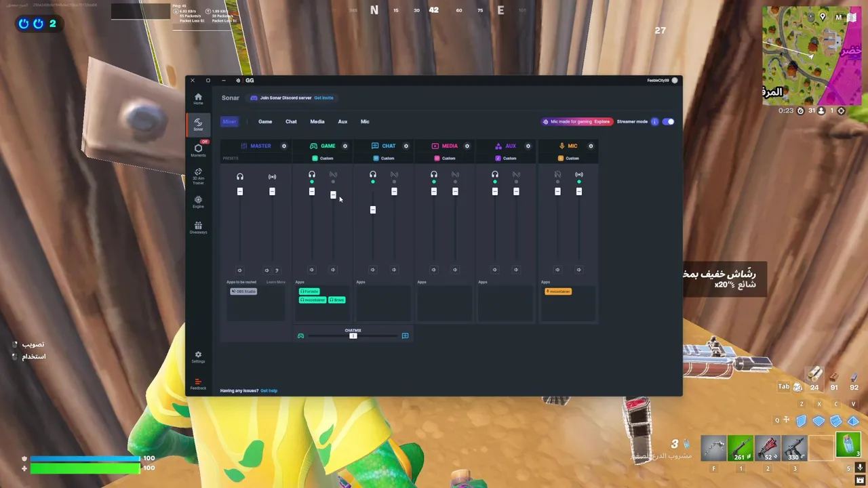
Task: Mute the MIC stream channel
Action: pos(578,270)
